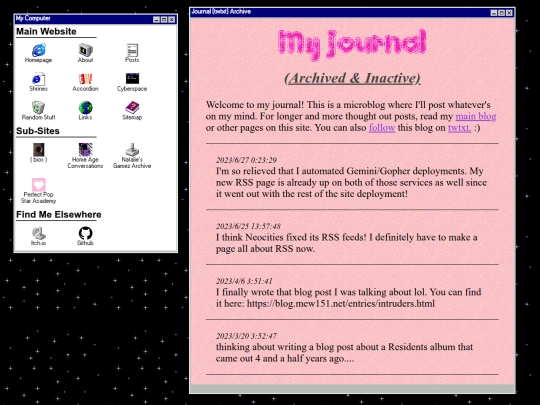Click the 'Sub-Sites' section heading
Viewport: 540px width, 405px height.
point(38,131)
